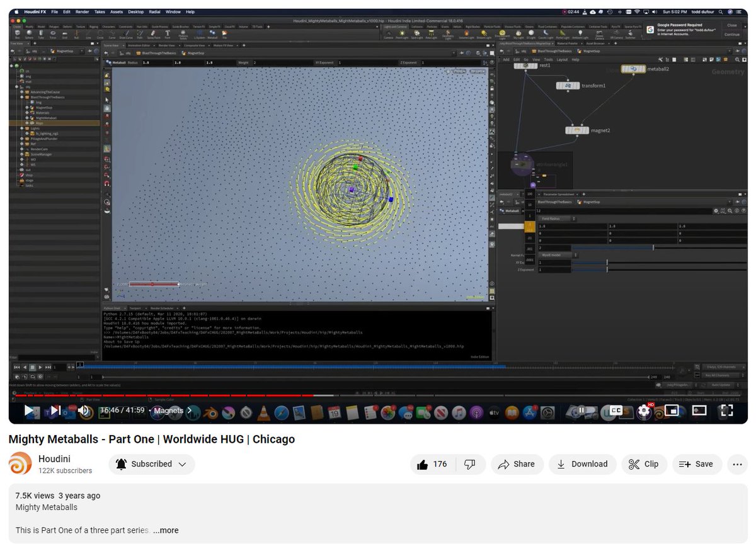
Task: Select the Font shelf tool
Action: pos(168,34)
